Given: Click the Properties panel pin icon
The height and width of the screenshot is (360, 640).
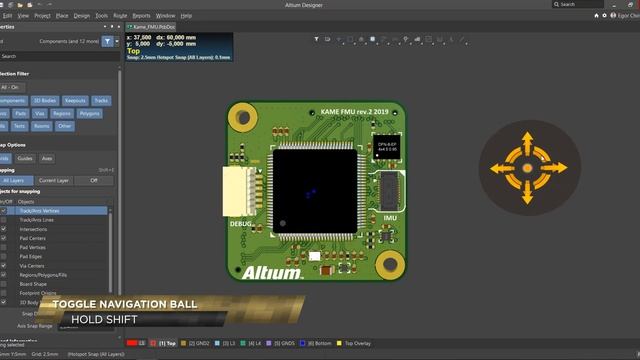Looking at the screenshot, I should pos(112,27).
